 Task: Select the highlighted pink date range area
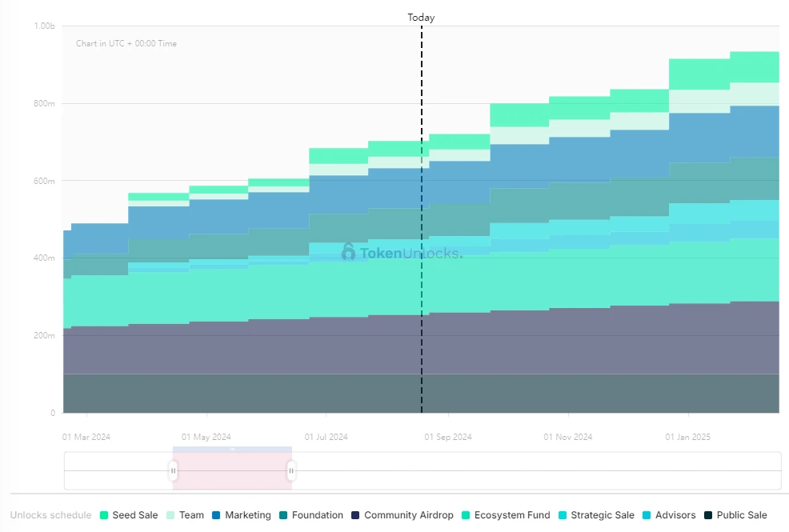pyautogui.click(x=232, y=471)
